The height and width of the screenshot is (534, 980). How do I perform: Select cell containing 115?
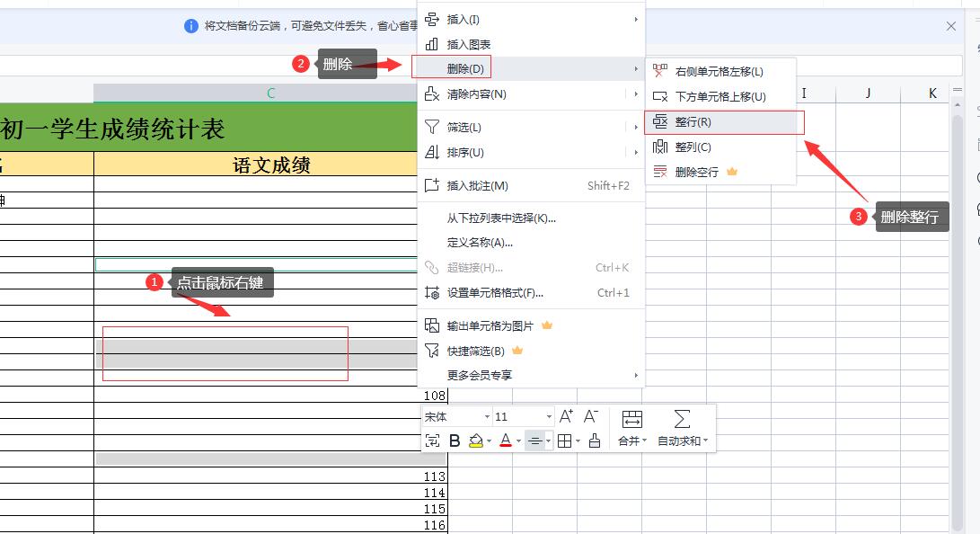tap(270, 508)
